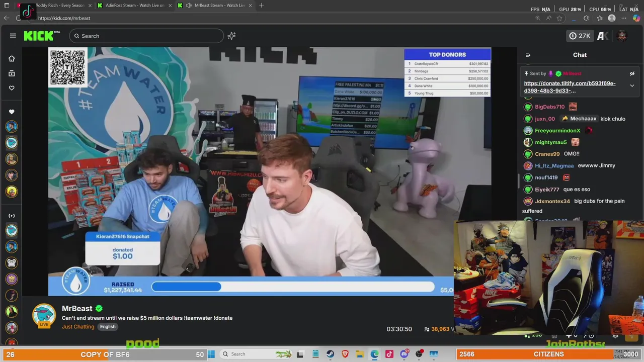Click the 27K points balance button
The width and height of the screenshot is (644, 362).
pyautogui.click(x=579, y=36)
